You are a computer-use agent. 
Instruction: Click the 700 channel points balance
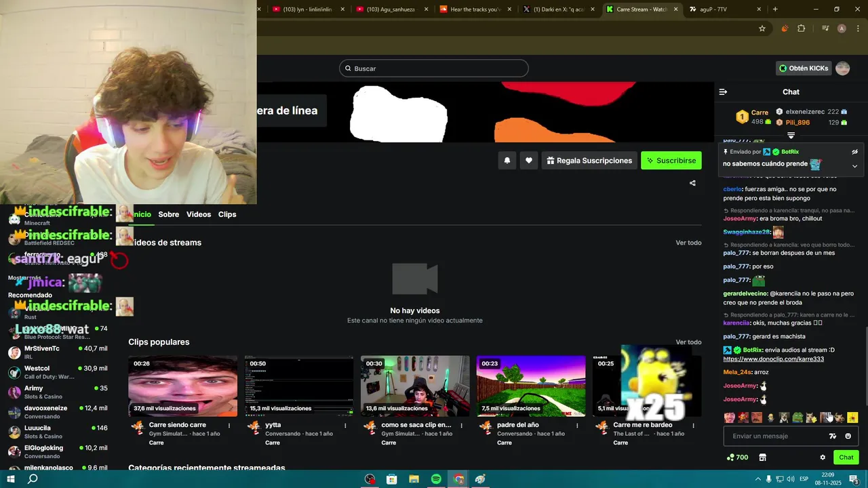[737, 457]
